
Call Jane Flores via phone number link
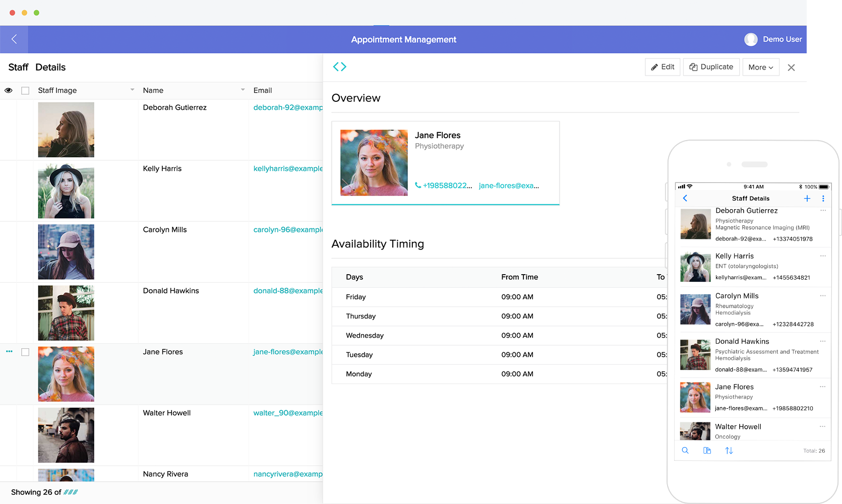[443, 185]
